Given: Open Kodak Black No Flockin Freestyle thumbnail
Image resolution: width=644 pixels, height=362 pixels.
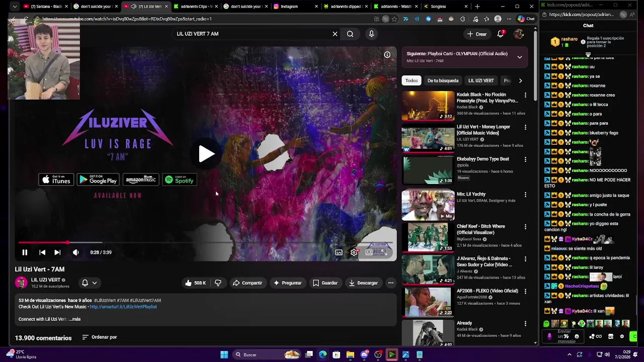Looking at the screenshot, I should [x=428, y=106].
